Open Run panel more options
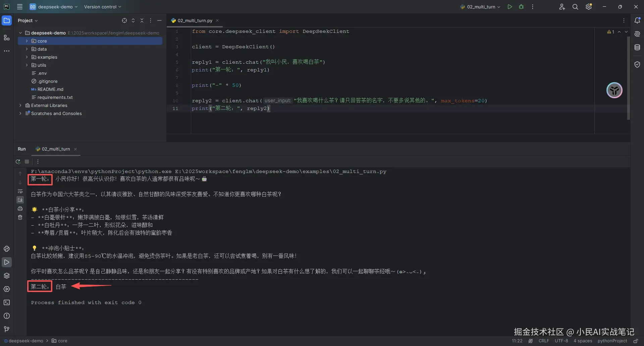Viewport: 644px width, 346px height. tap(38, 162)
